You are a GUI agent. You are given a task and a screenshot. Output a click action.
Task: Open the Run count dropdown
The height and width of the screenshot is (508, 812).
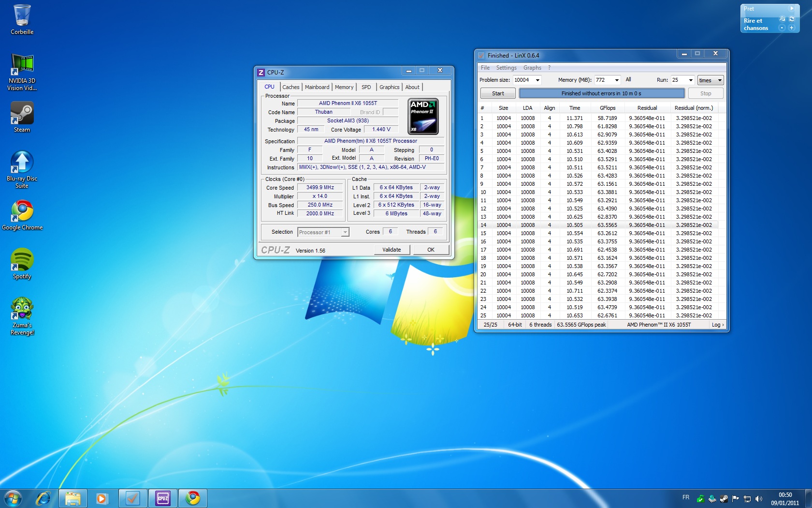[690, 80]
